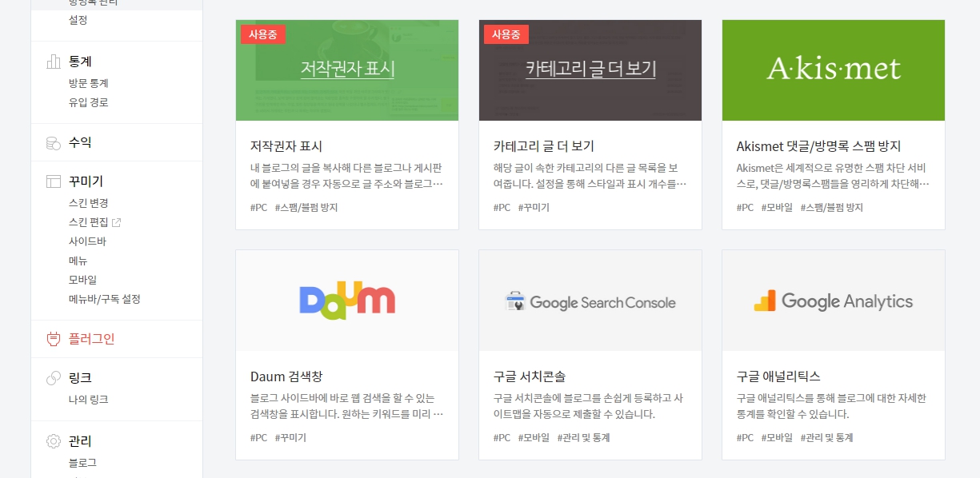Screen dimensions: 980x478
Task: Click #꾸미기 tag on 카테고리 글 더 보기 card
Action: (x=534, y=208)
